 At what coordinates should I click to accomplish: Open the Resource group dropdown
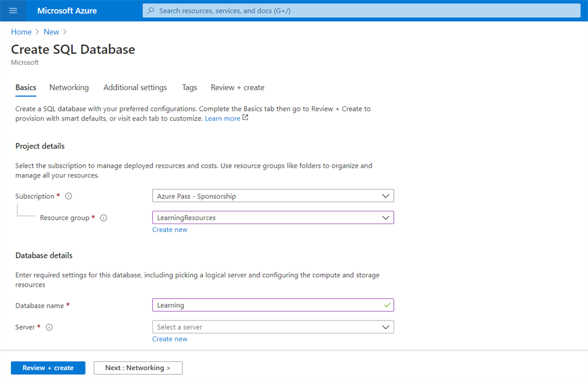click(387, 217)
